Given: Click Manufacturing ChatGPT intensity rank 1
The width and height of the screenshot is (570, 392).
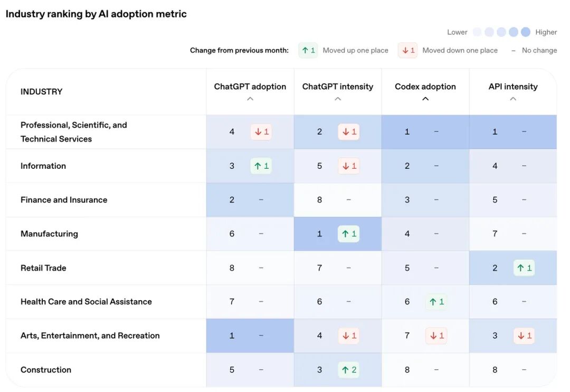Looking at the screenshot, I should click(x=319, y=234).
